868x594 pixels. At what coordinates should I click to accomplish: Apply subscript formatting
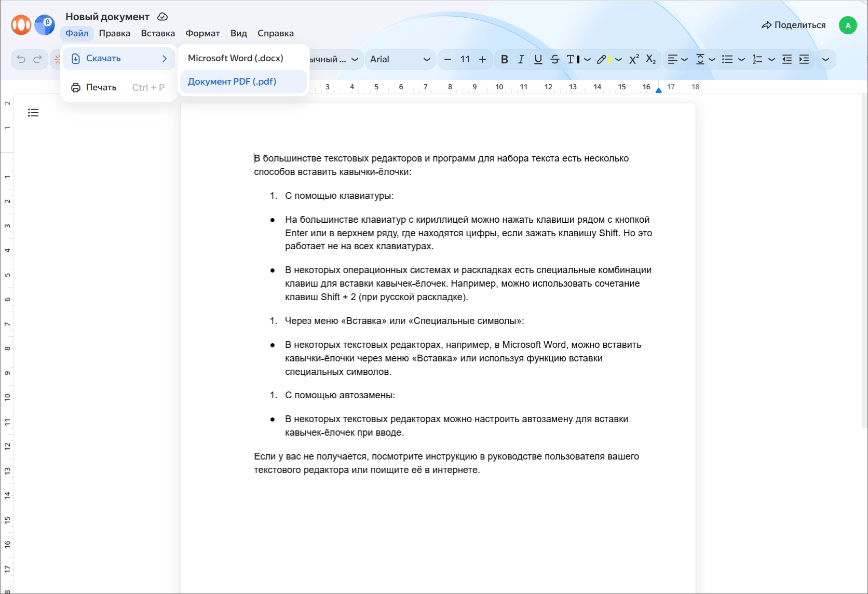click(x=651, y=59)
